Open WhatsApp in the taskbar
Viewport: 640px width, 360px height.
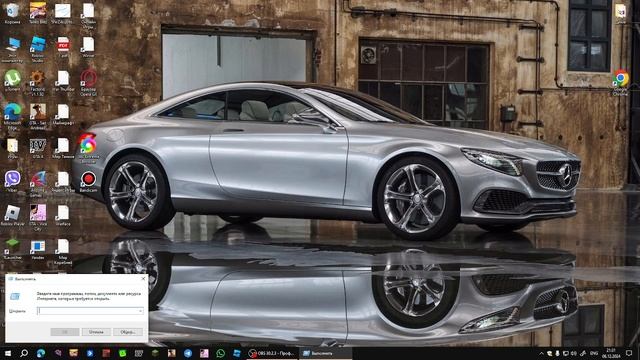click(x=220, y=353)
